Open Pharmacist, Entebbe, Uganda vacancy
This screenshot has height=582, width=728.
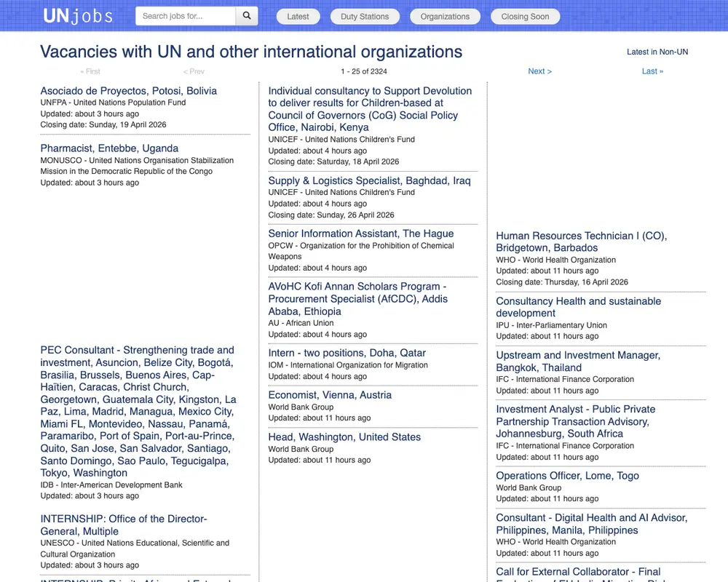pos(109,148)
